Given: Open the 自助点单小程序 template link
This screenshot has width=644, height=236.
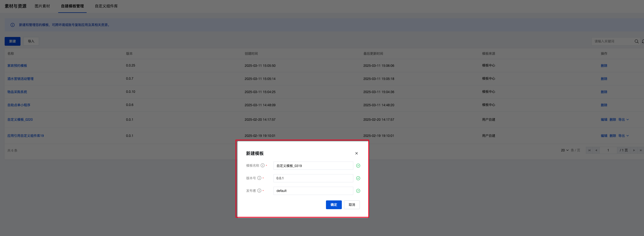Looking at the screenshot, I should (x=19, y=105).
